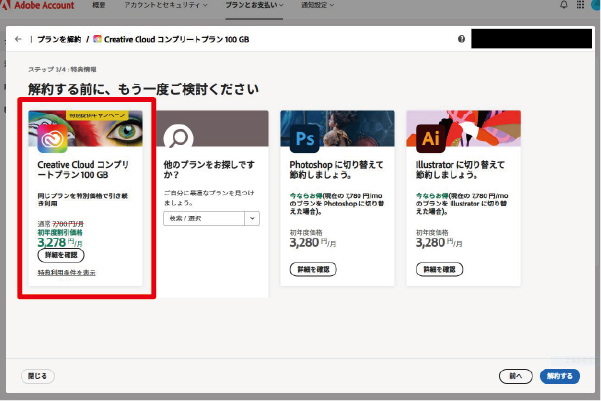The height and width of the screenshot is (401, 601).
Task: Click the Photoshop Ps icon
Action: tap(305, 138)
